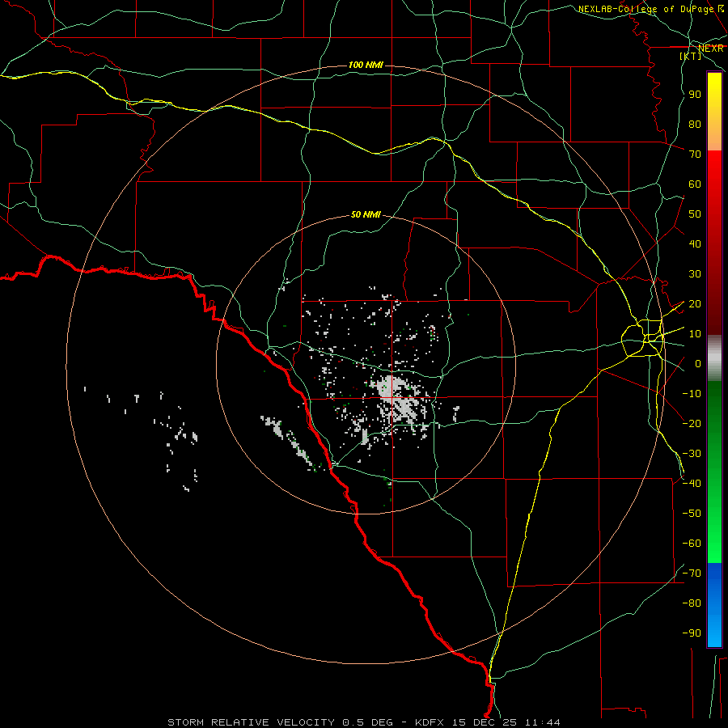Click the "15 DEC 25 11:44" timestamp
Viewport: 728px width, 728px height.
505,722
